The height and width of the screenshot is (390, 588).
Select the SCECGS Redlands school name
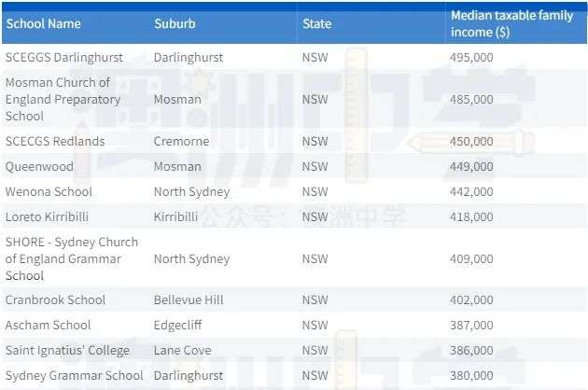pyautogui.click(x=55, y=141)
